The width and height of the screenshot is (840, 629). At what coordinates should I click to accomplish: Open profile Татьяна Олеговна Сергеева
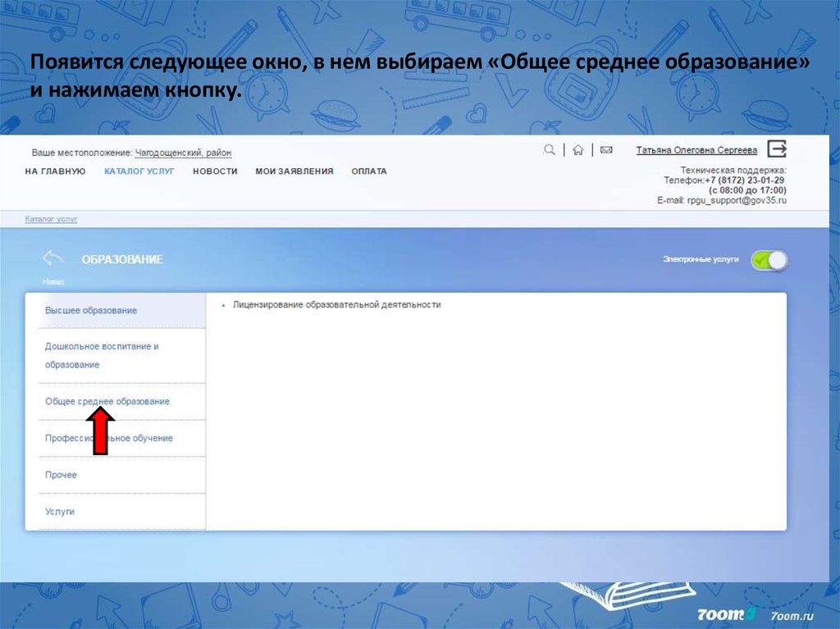pos(696,150)
